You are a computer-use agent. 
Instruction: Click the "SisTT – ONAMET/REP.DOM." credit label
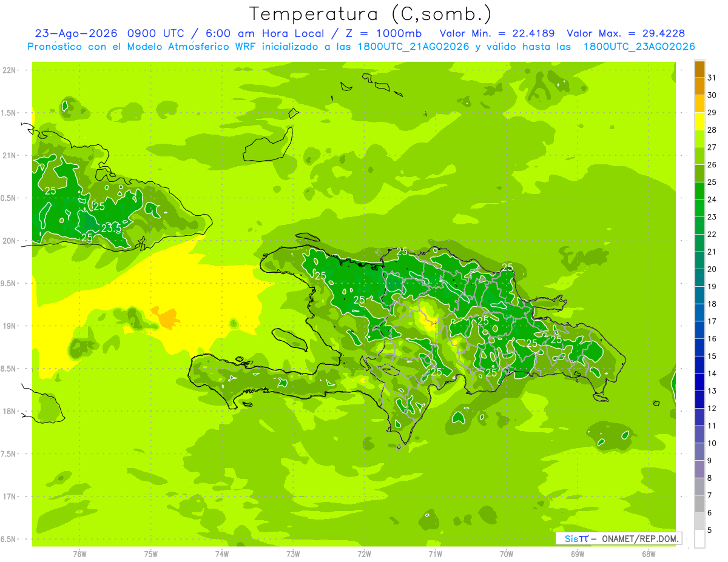[x=619, y=538]
